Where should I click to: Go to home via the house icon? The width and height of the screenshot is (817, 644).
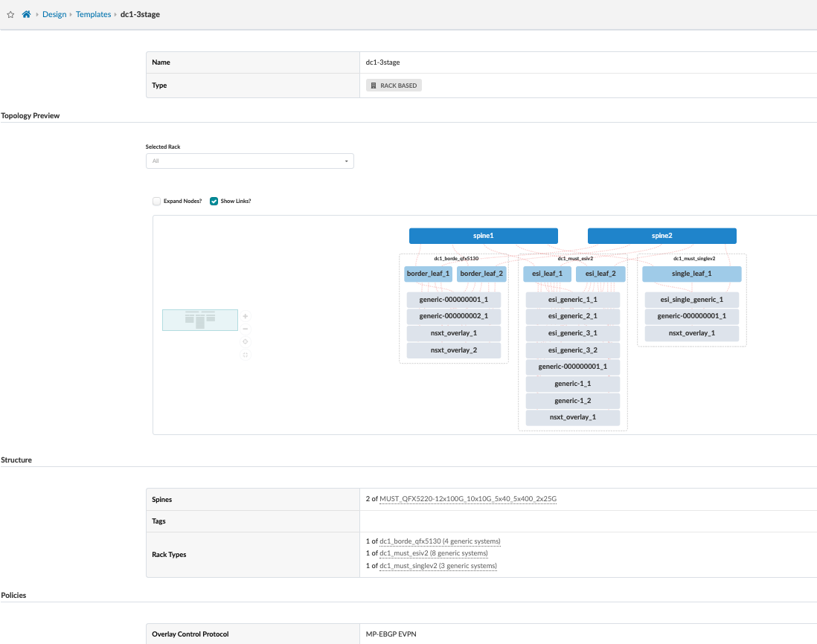26,14
